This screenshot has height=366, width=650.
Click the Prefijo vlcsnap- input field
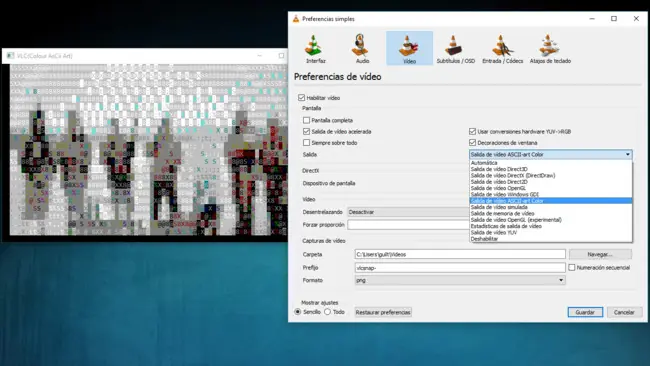[x=460, y=268]
